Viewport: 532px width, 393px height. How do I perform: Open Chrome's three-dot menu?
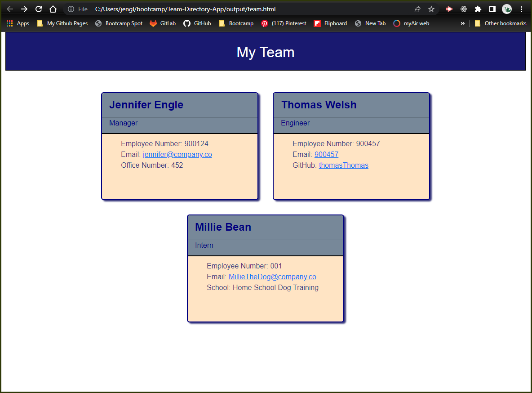point(521,9)
